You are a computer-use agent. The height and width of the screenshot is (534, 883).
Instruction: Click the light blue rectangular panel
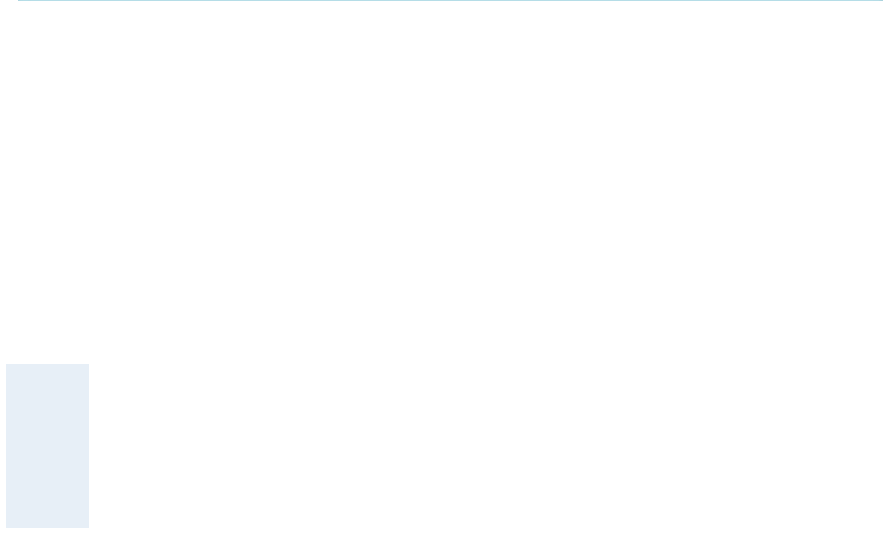point(47,446)
